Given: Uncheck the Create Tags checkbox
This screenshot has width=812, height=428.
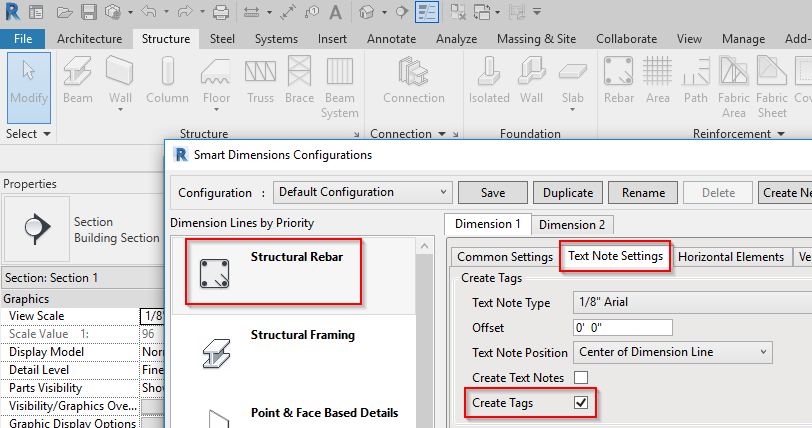Looking at the screenshot, I should pos(581,403).
